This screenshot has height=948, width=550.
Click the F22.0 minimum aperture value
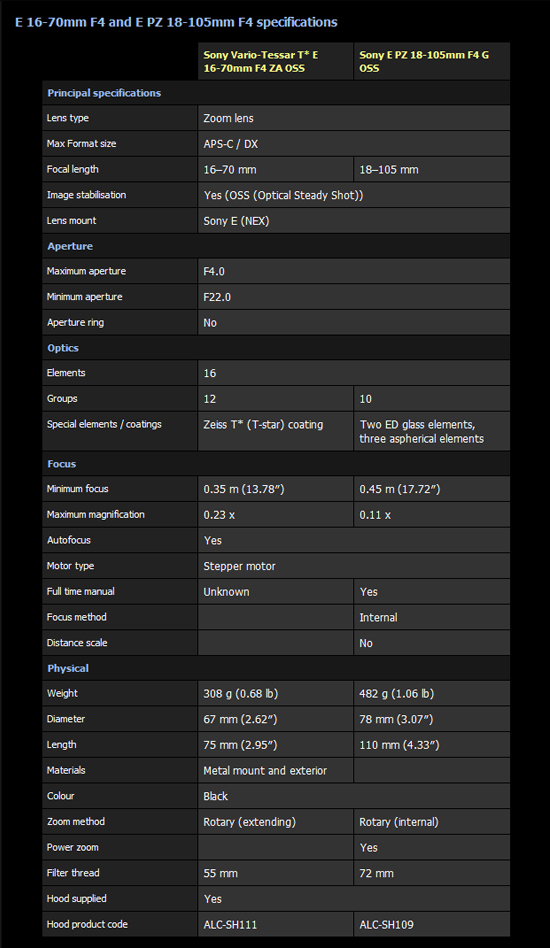(x=217, y=297)
